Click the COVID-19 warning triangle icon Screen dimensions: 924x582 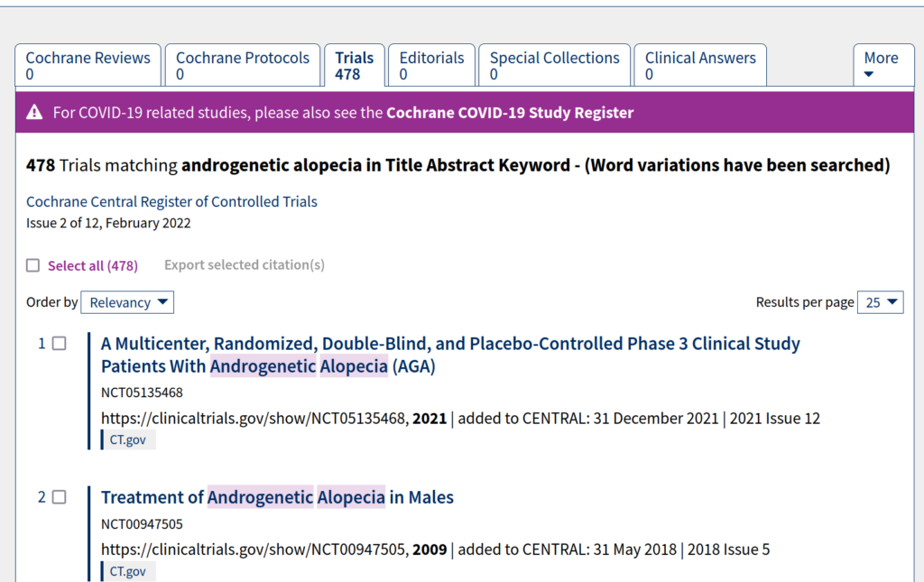(35, 112)
